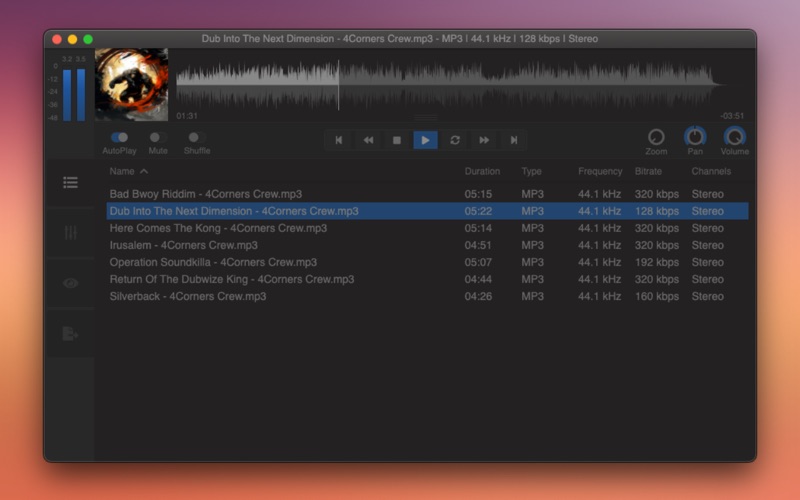Select Irusalem - 4Corners Crew.mp3
800x500 pixels.
(x=427, y=245)
